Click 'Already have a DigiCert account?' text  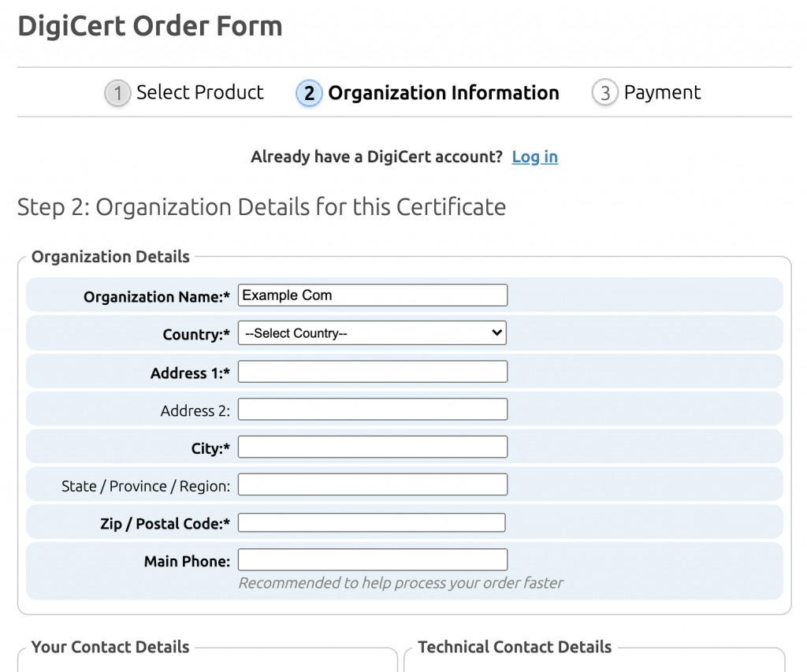point(376,157)
